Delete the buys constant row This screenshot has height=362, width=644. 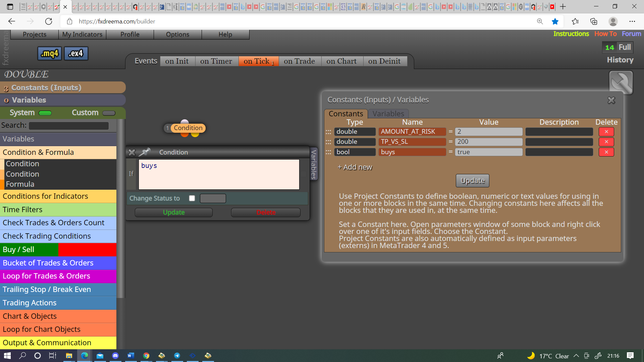[x=606, y=152]
